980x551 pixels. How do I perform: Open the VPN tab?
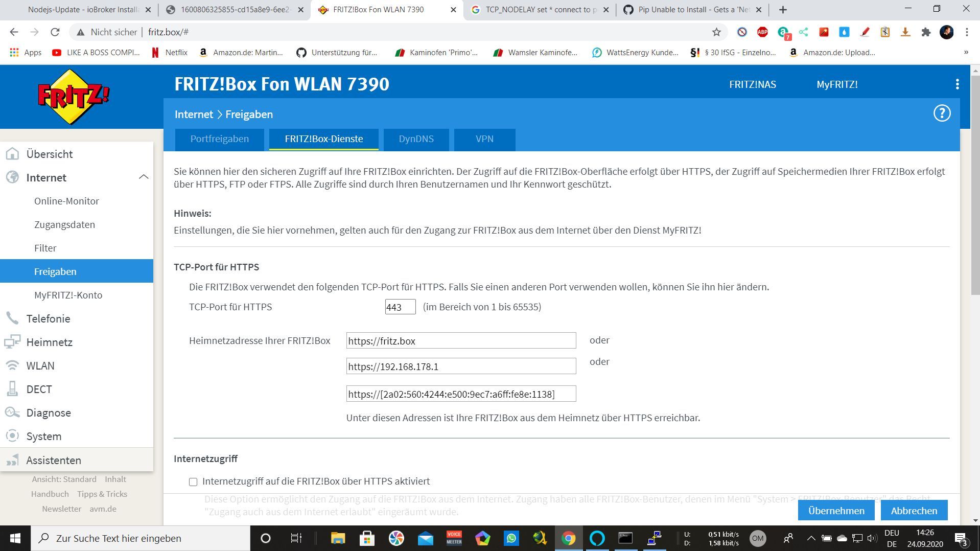point(484,139)
